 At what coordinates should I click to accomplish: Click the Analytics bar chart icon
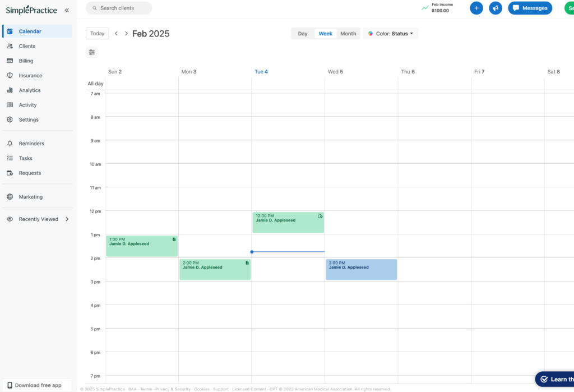(10, 90)
